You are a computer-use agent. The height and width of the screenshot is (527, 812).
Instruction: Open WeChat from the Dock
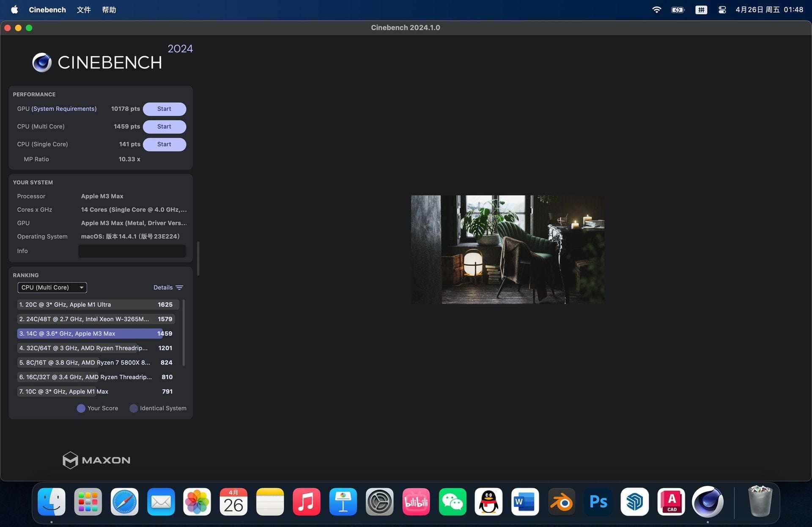coord(452,502)
